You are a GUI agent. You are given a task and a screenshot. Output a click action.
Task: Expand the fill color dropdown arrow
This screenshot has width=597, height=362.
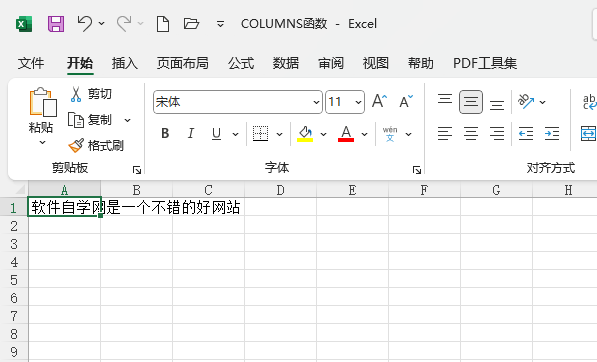click(x=324, y=134)
